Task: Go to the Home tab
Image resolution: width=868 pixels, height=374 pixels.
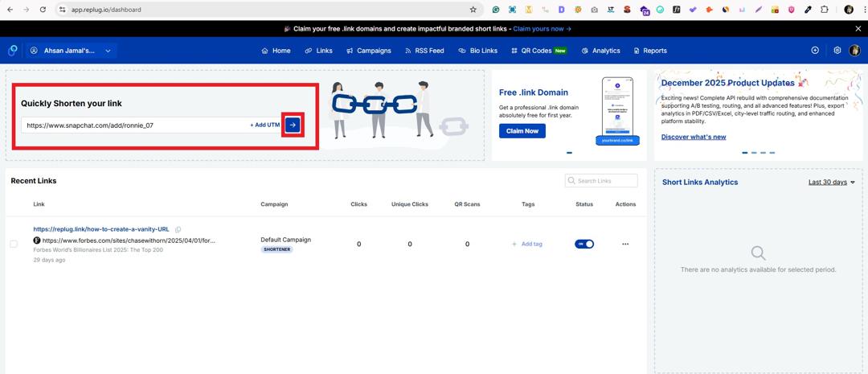Action: click(276, 51)
